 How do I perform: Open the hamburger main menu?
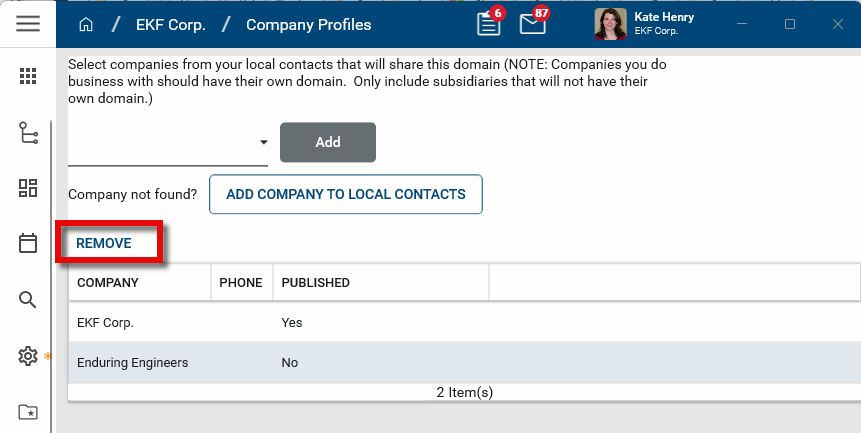pyautogui.click(x=28, y=24)
